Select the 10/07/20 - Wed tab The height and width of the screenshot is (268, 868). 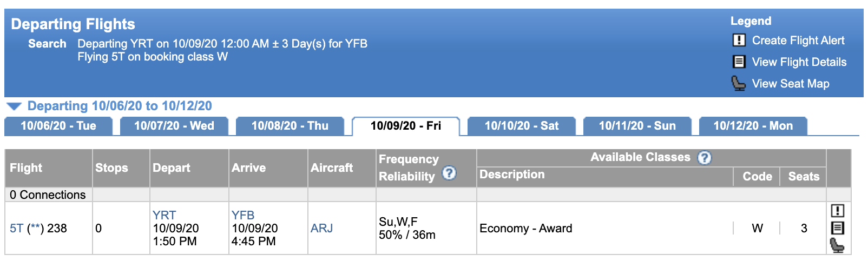click(174, 126)
